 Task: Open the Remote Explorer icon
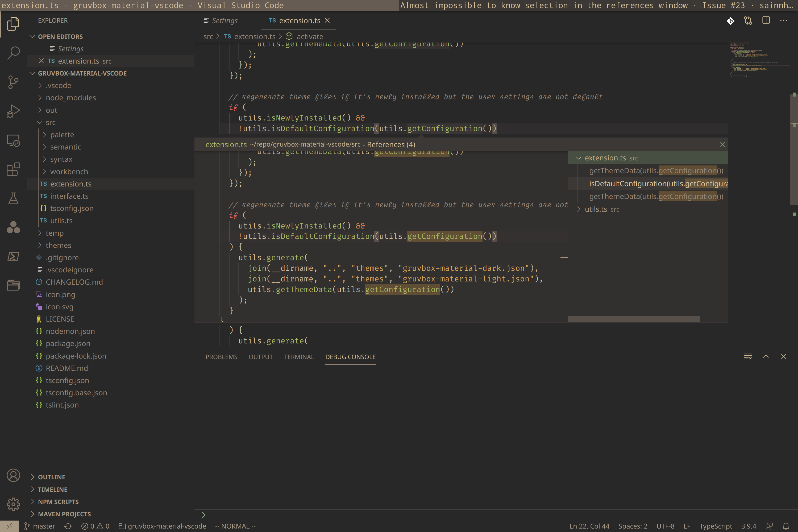point(13,140)
